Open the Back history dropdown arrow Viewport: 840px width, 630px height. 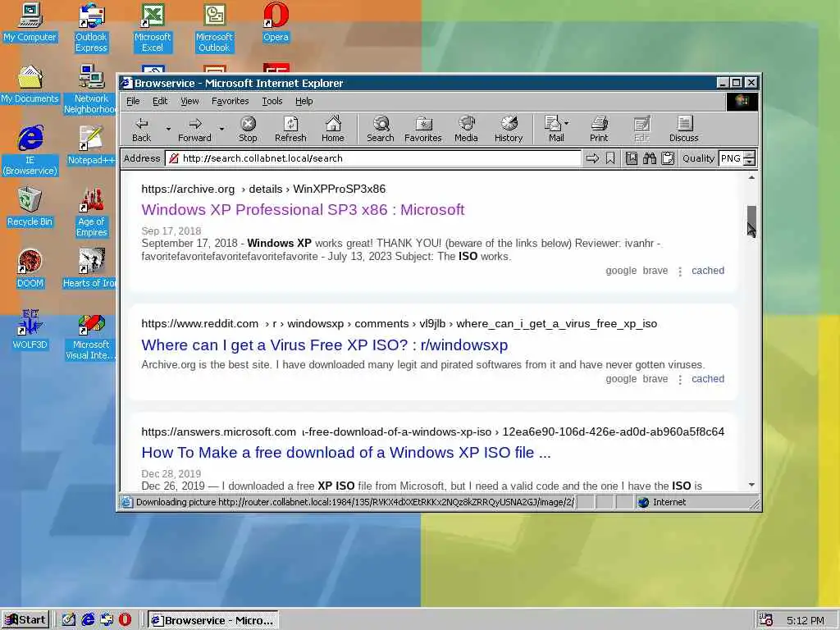168,129
